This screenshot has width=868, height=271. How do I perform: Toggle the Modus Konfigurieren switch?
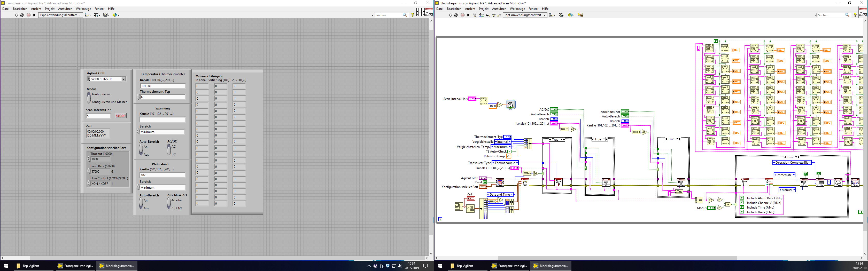(x=89, y=98)
